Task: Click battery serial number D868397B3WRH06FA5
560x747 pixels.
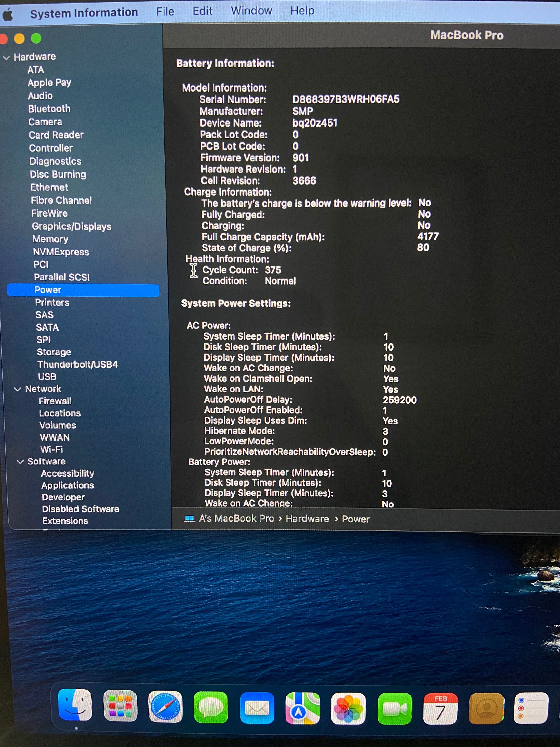Action: (346, 99)
